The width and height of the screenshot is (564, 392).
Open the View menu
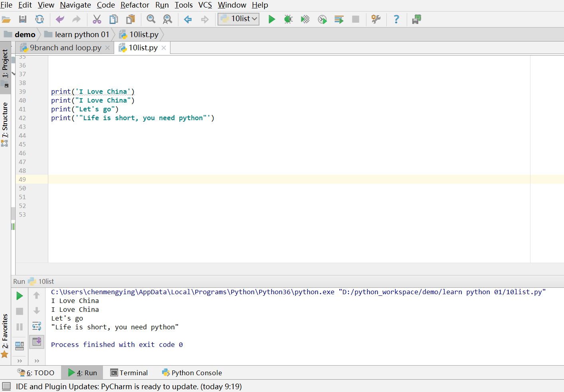46,5
